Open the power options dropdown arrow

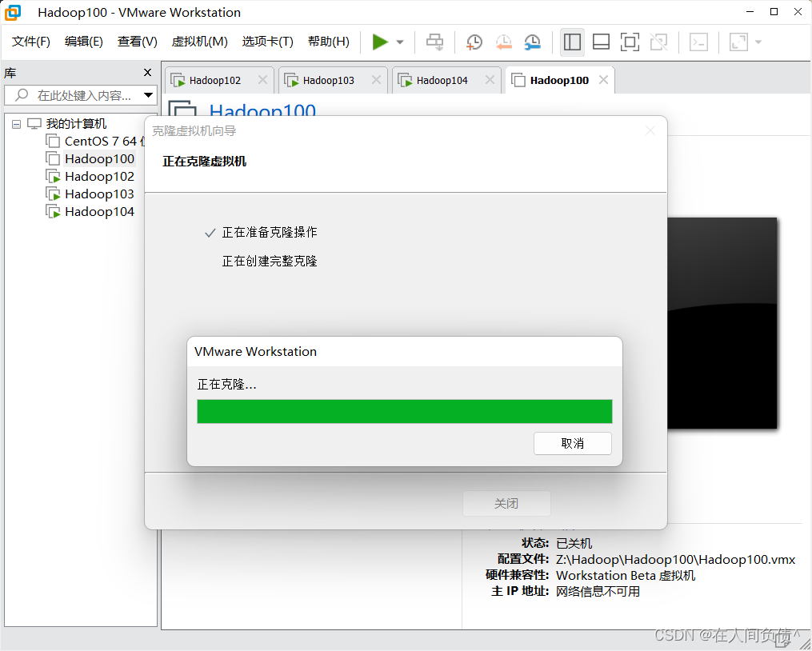click(x=400, y=42)
